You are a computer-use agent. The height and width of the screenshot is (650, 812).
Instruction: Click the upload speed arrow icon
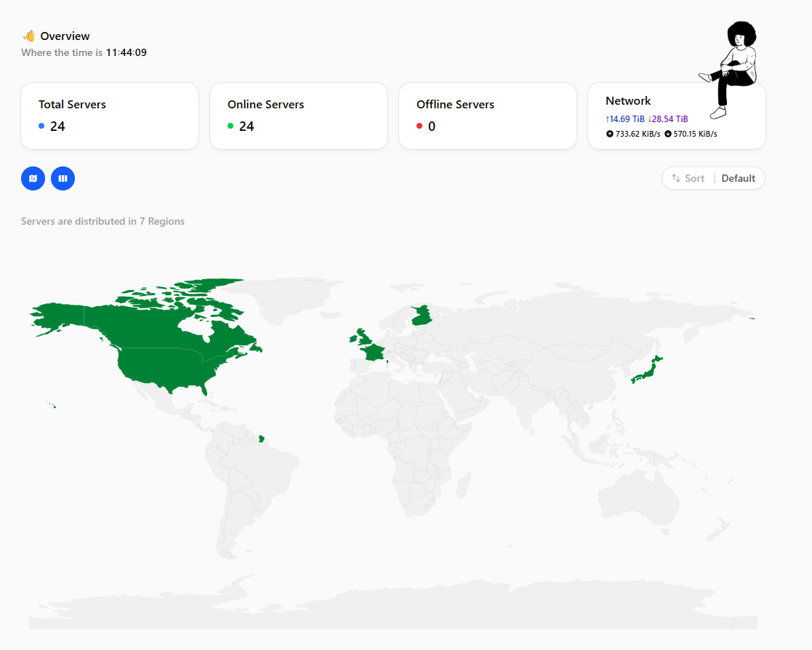click(609, 134)
